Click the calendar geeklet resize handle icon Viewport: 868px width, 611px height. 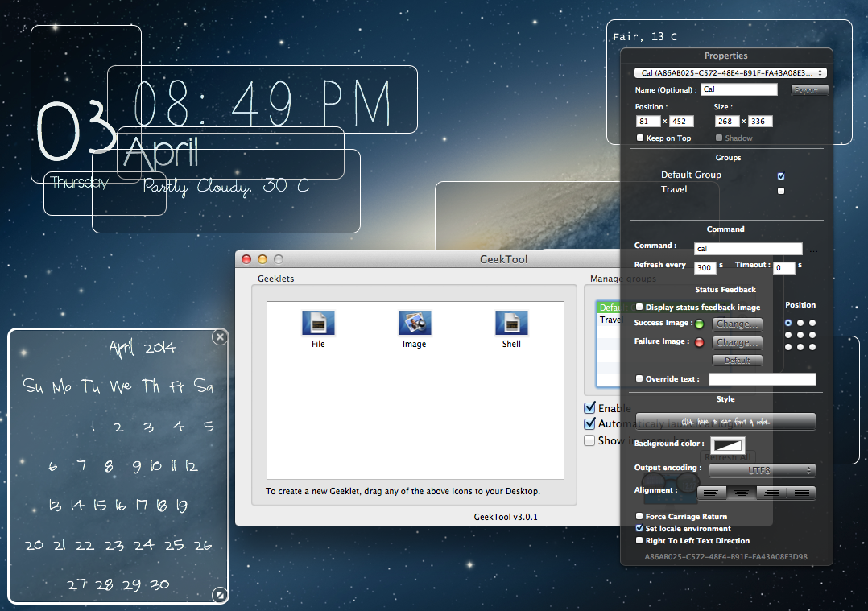pos(220,595)
